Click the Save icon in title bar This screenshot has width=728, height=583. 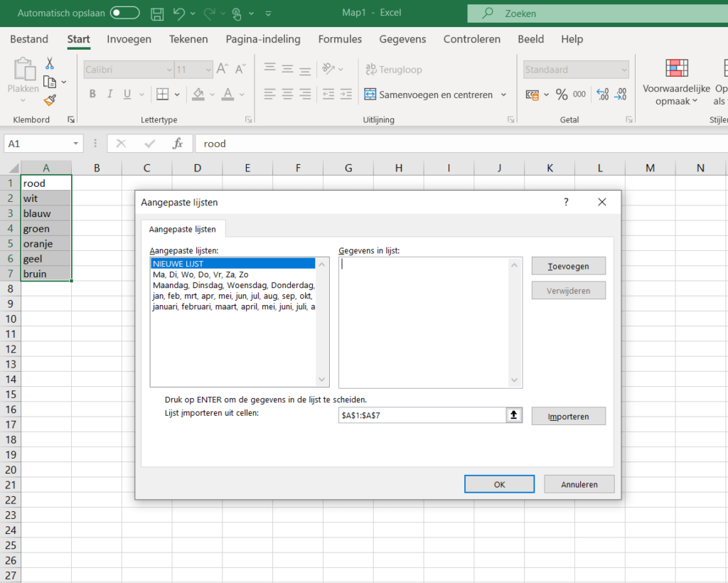click(158, 14)
